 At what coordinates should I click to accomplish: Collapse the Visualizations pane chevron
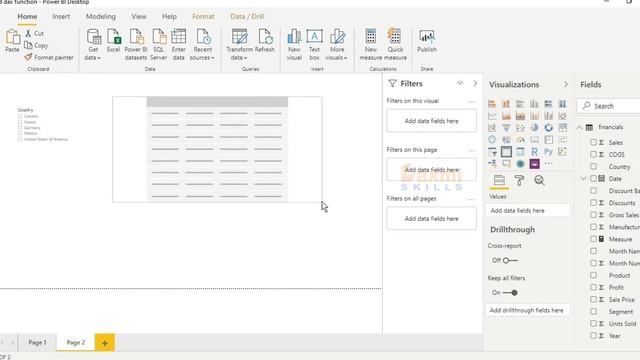(x=566, y=84)
